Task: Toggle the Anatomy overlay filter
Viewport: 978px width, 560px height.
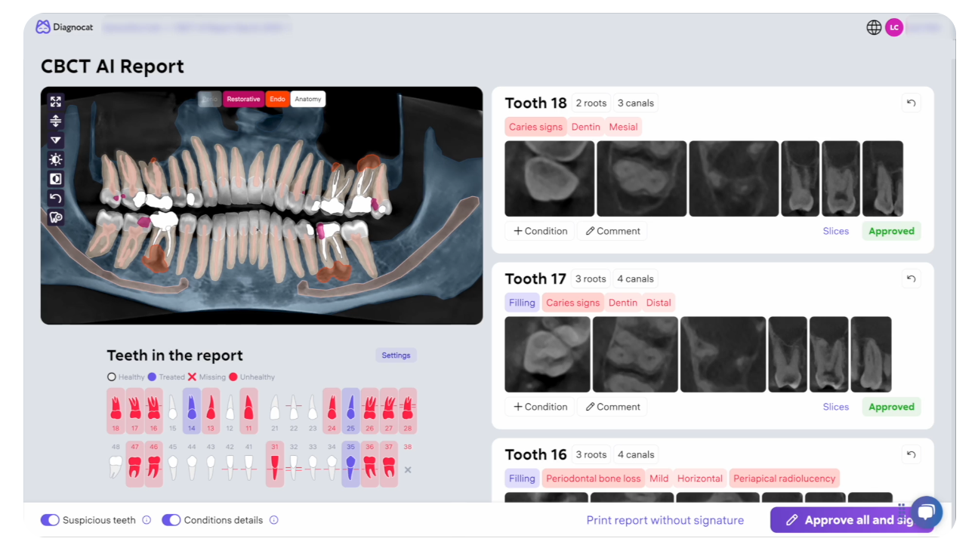Action: tap(308, 99)
